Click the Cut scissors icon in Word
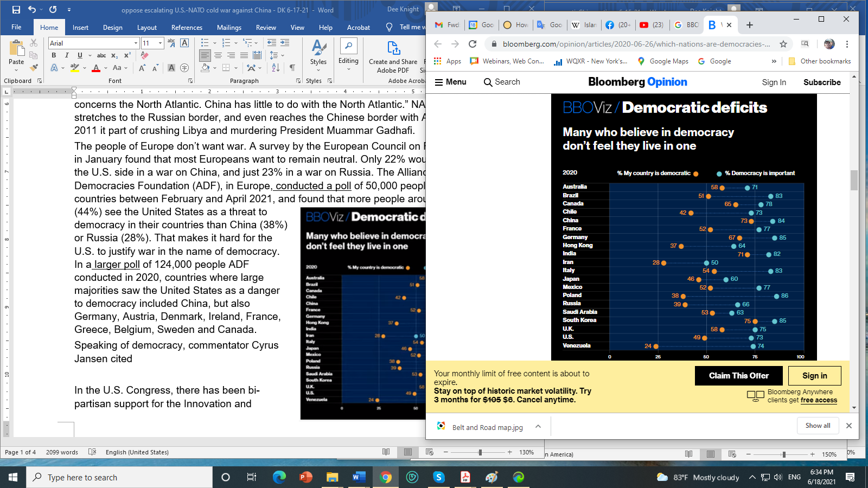This screenshot has height=488, width=868. coord(34,43)
